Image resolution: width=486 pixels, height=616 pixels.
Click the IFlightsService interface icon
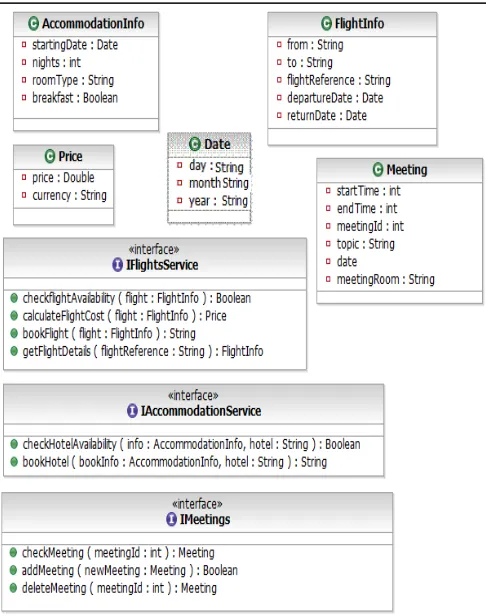pos(117,265)
